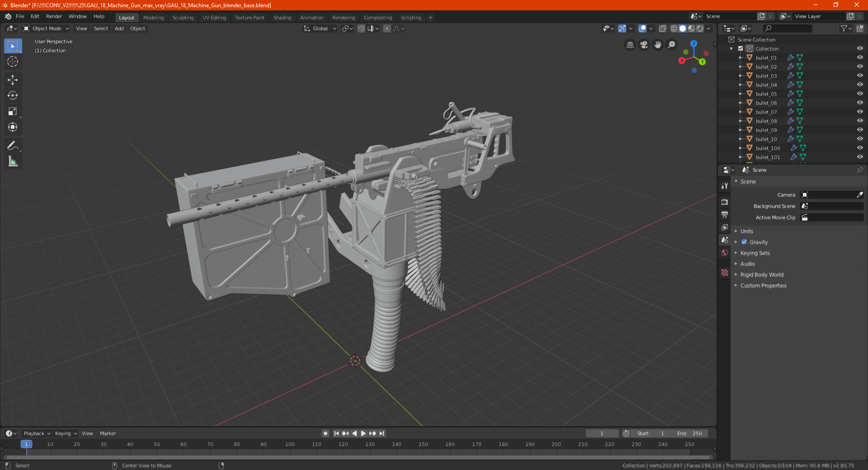Click the zoom view magnifier icon
Image resolution: width=868 pixels, height=470 pixels.
pyautogui.click(x=672, y=45)
